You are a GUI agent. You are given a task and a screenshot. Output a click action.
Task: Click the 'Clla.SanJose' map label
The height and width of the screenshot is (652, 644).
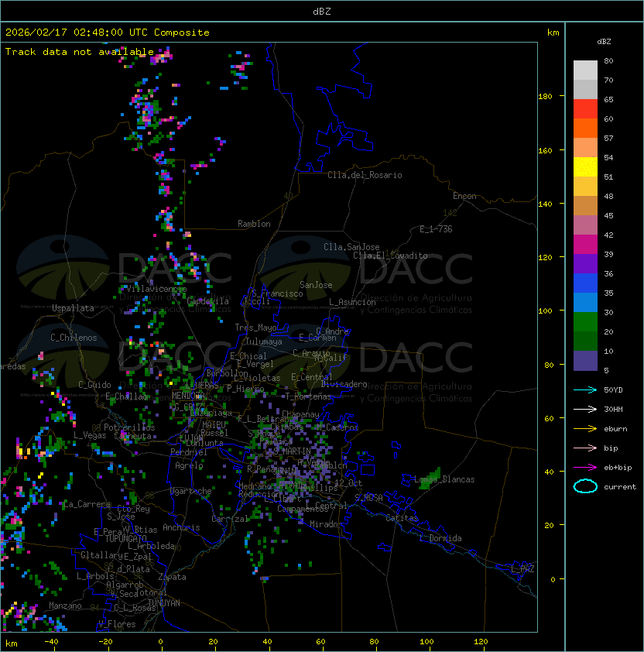351,247
